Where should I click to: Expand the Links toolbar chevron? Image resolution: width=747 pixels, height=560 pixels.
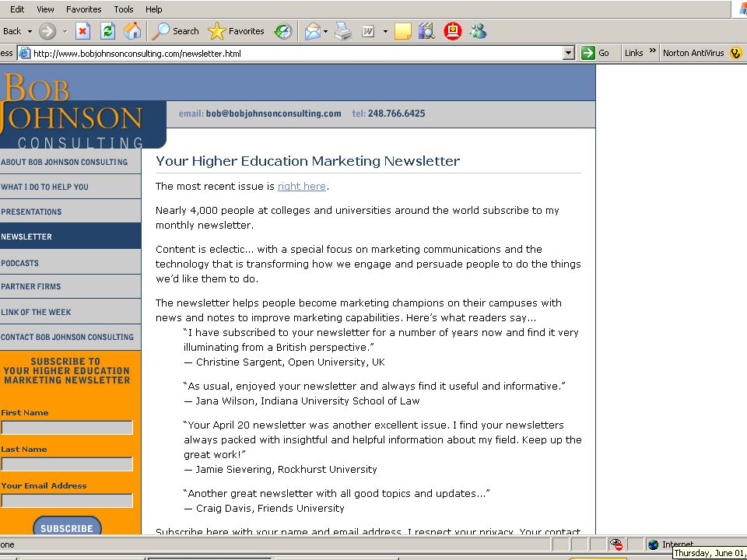[x=652, y=51]
